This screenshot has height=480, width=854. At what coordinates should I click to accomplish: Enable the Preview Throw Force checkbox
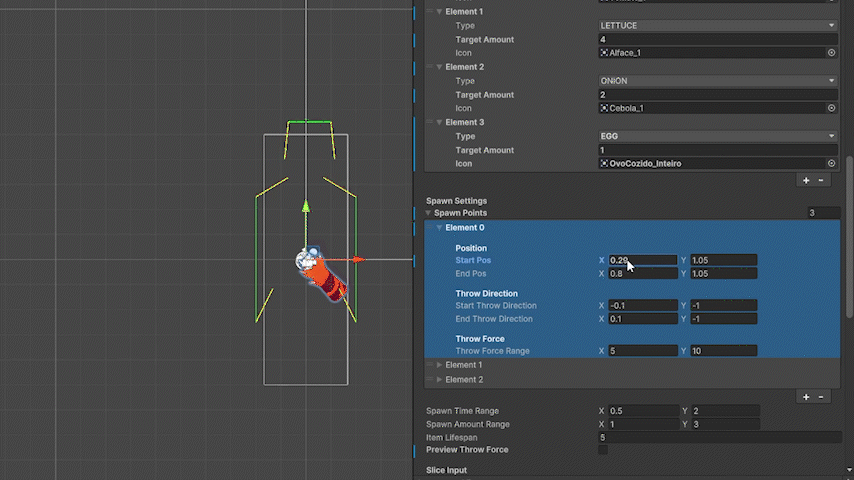tap(603, 450)
